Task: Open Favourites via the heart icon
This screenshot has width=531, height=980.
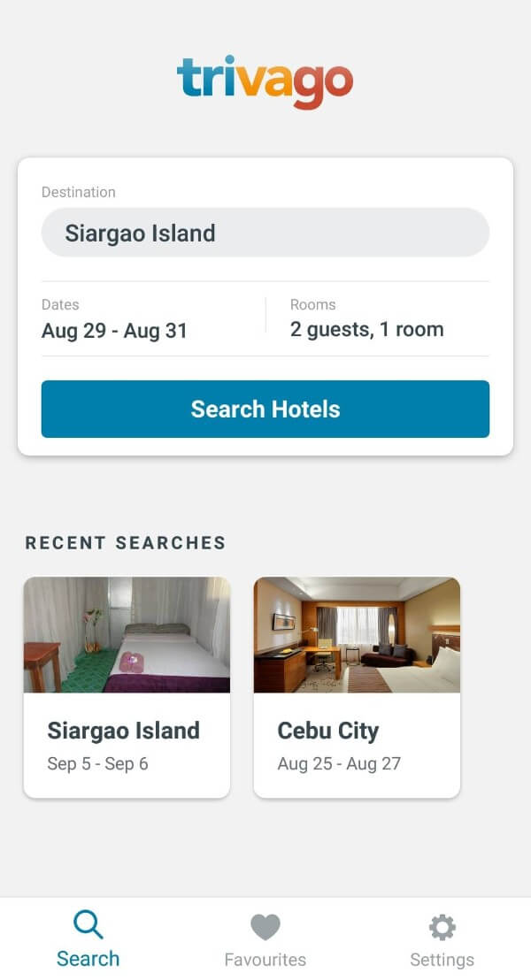Action: [x=265, y=927]
